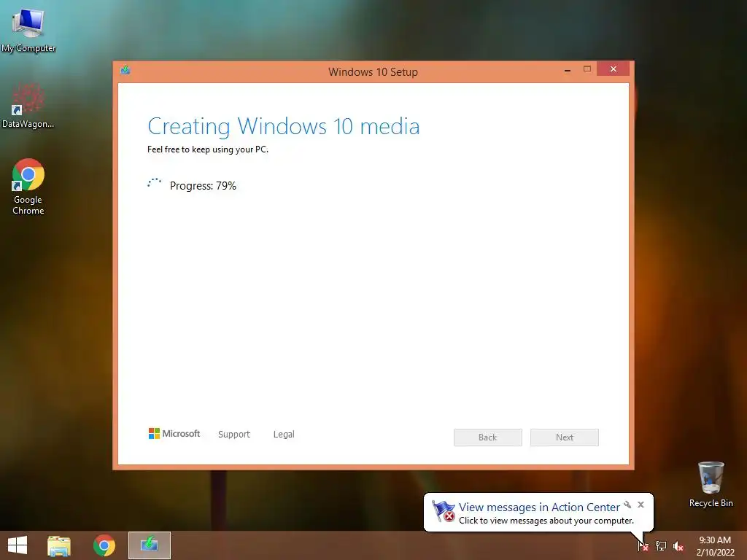Screen dimensions: 747x560
Task: Click the Creating Windows 10 media heading
Action: coord(284,127)
